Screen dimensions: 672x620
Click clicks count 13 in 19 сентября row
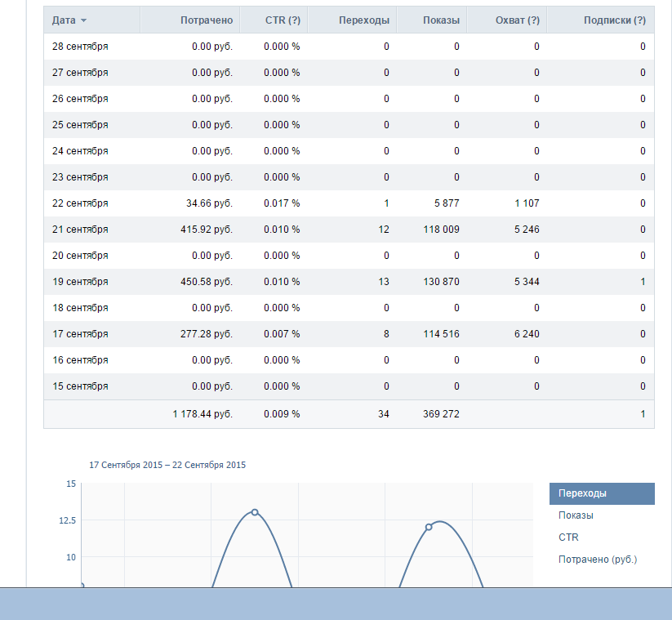[384, 282]
